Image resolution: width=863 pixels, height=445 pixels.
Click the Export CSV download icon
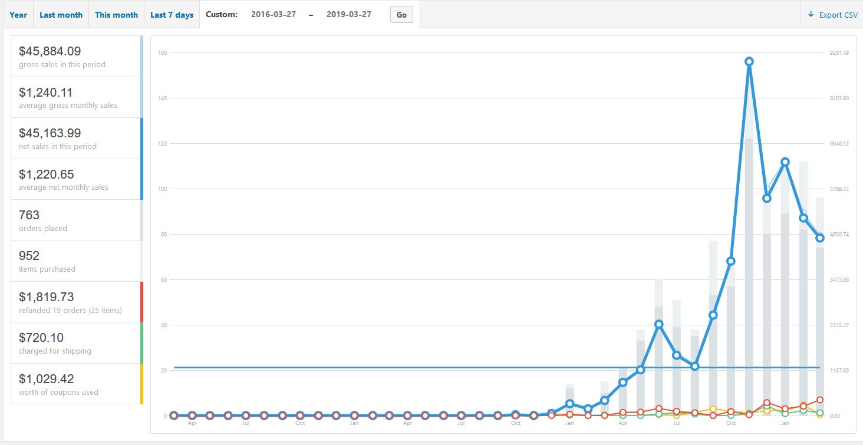[x=811, y=15]
